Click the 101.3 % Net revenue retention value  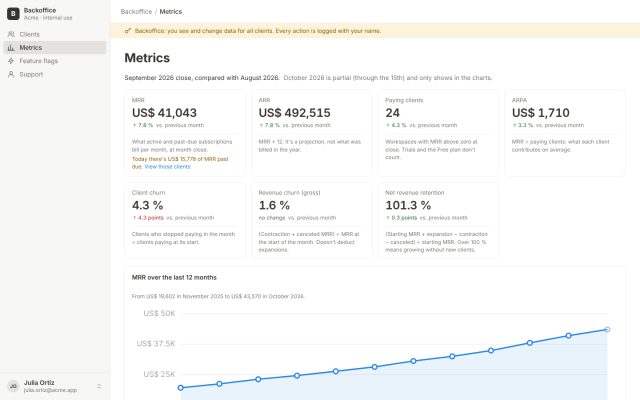pyautogui.click(x=408, y=205)
